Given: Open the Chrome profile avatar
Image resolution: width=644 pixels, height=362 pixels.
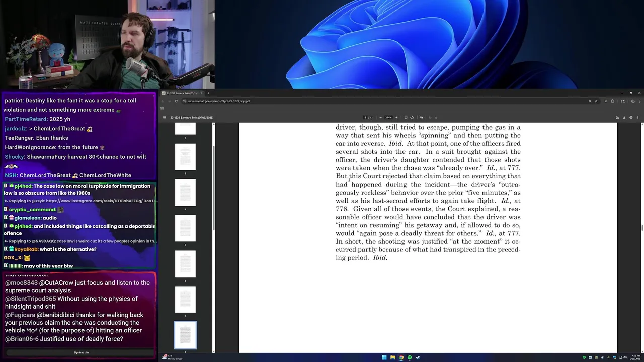Looking at the screenshot, I should point(632,101).
